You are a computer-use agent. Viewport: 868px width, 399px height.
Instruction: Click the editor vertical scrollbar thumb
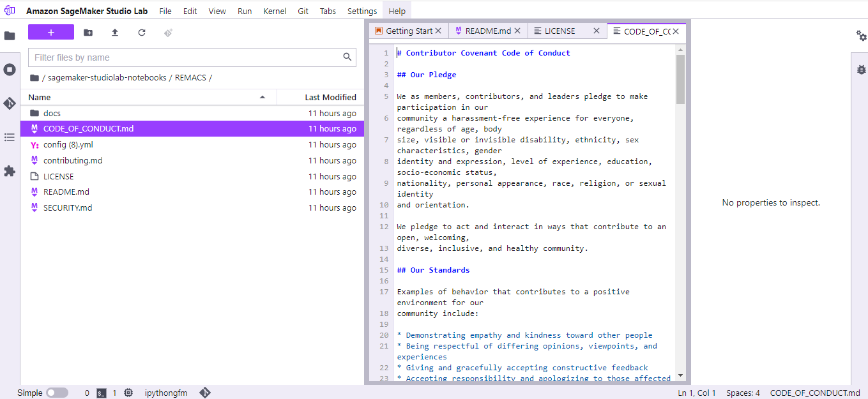tap(680, 79)
